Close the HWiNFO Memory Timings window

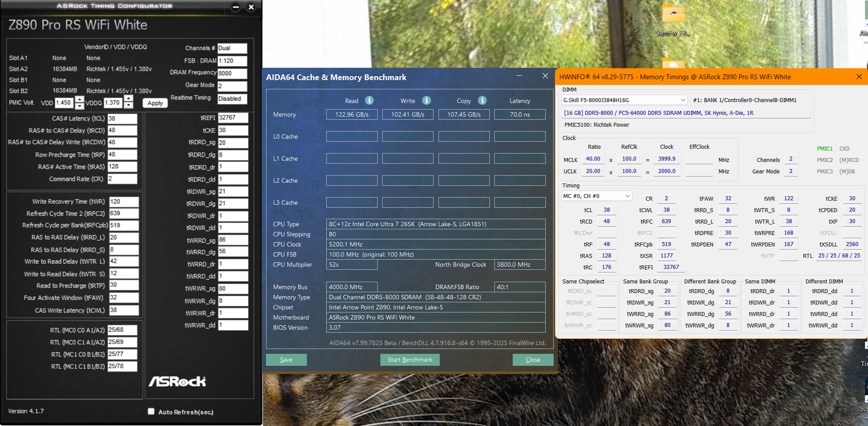[x=859, y=77]
